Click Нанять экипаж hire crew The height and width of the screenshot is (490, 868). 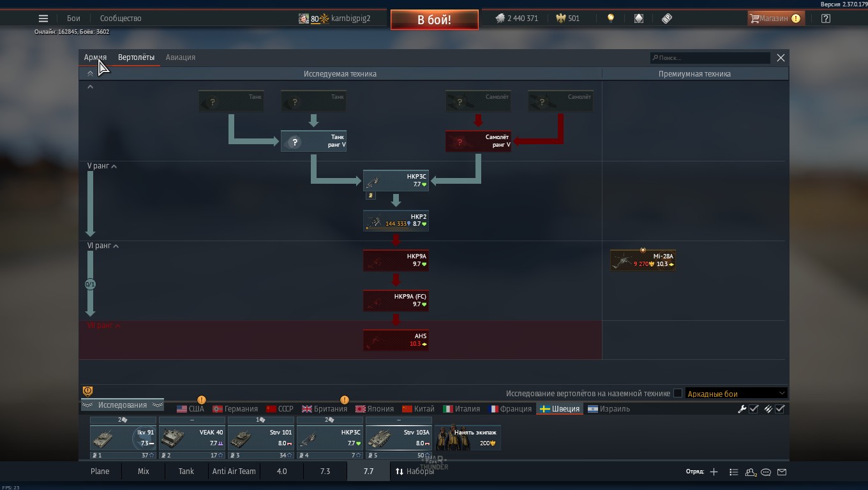(468, 438)
